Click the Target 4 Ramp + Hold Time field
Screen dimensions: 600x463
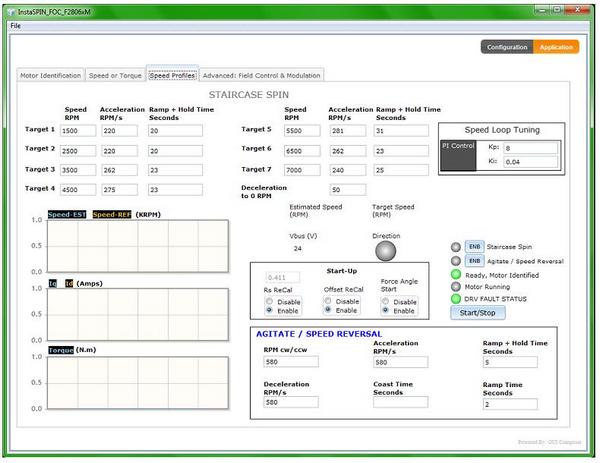pyautogui.click(x=175, y=189)
